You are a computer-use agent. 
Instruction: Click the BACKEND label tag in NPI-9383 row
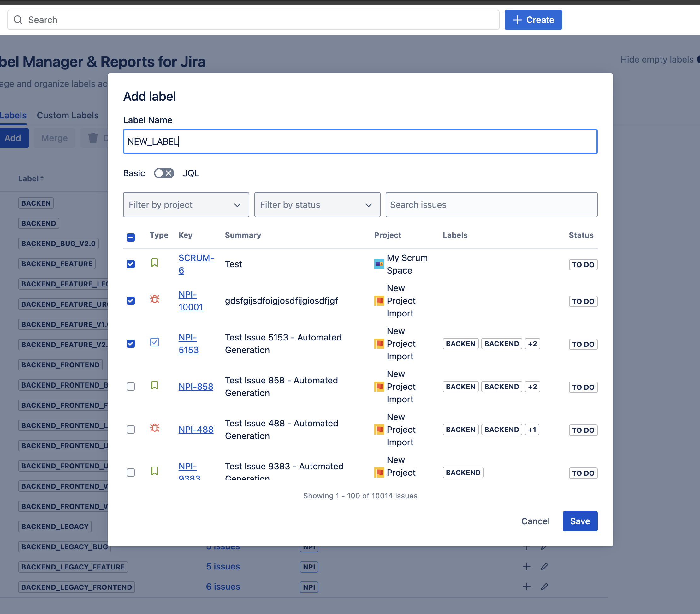[x=463, y=473]
